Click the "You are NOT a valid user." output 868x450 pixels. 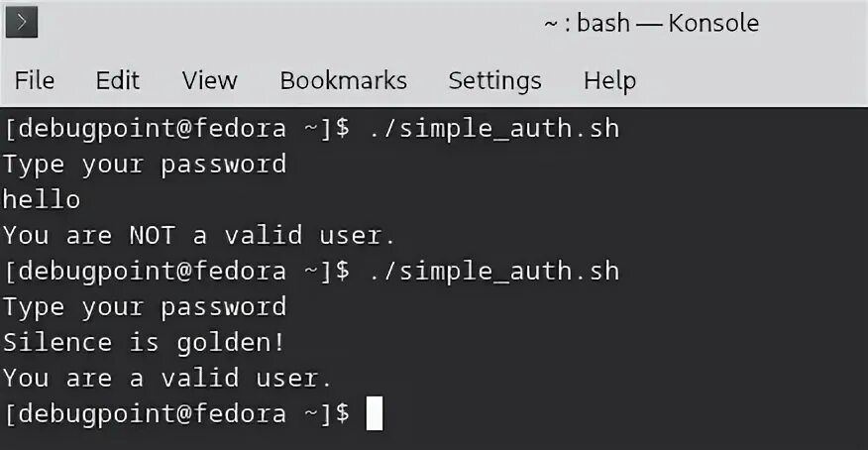point(199,235)
